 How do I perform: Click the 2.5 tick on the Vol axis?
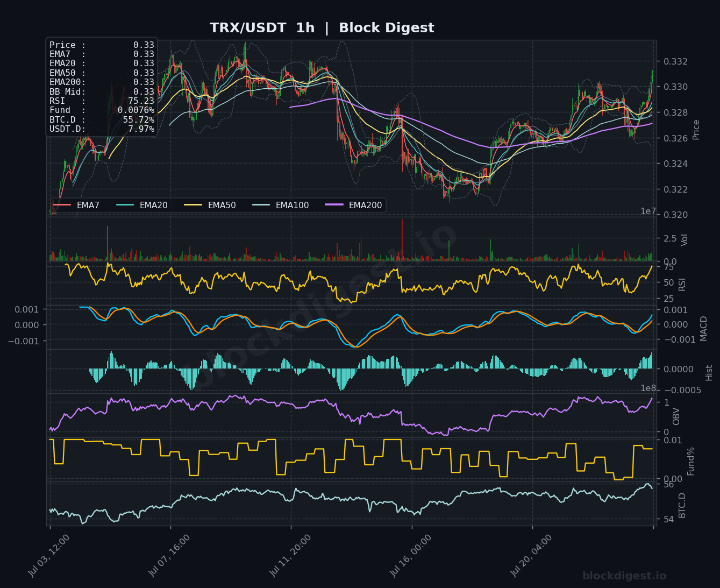[x=670, y=239]
